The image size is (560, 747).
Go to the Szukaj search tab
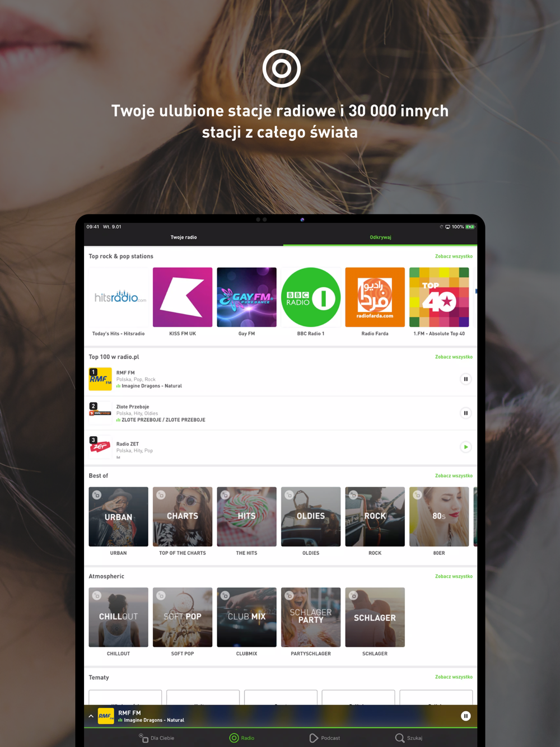coord(409,738)
